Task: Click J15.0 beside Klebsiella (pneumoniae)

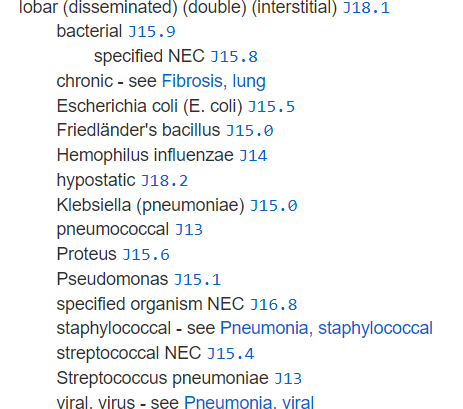Action: click(x=273, y=206)
